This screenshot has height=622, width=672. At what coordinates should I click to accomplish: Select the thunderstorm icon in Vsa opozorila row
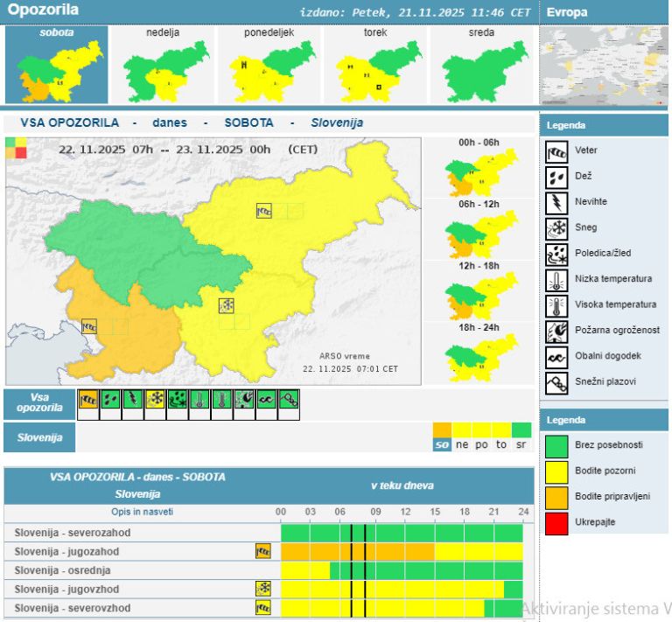coord(132,401)
